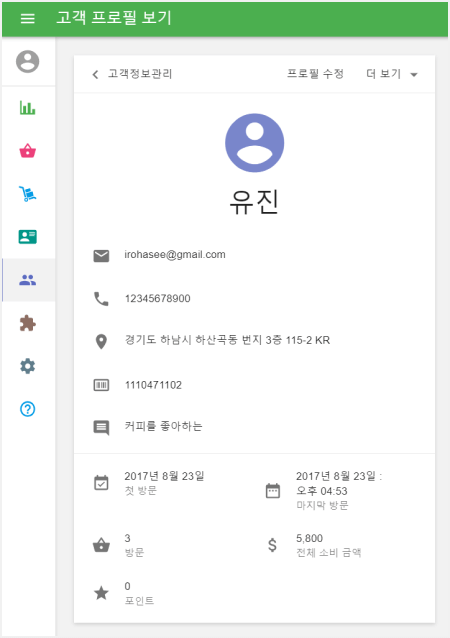The height and width of the screenshot is (638, 450).
Task: Click 전체 소비 금액 label
Action: (328, 553)
